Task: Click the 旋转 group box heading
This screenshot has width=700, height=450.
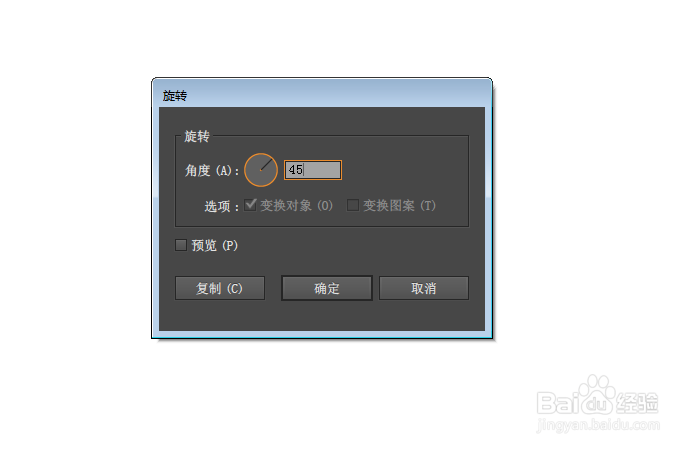Action: (197, 136)
